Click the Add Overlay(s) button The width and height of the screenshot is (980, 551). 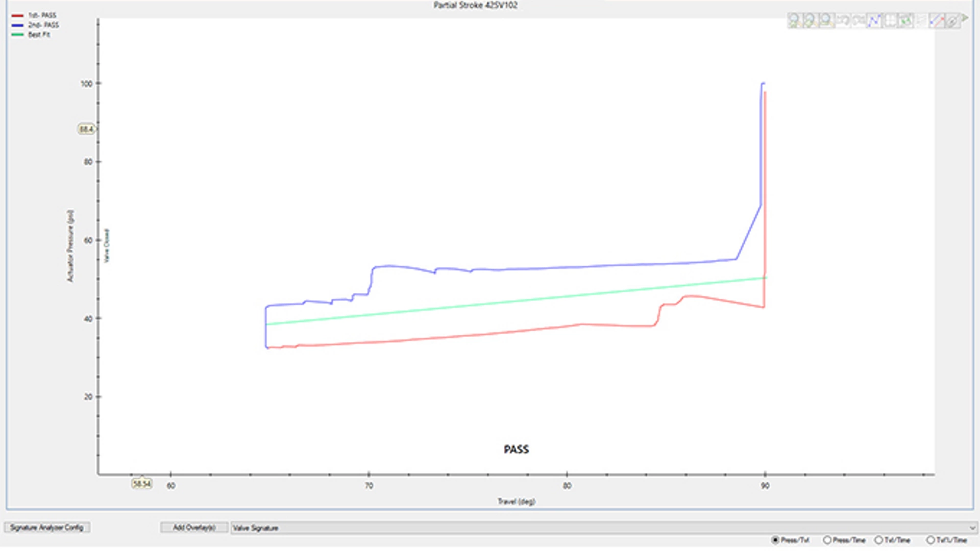click(x=194, y=527)
